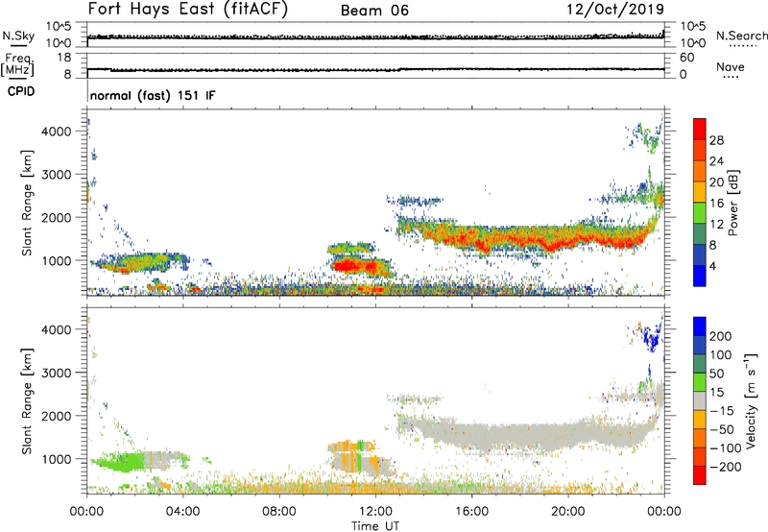Click the "24" value on the Power colorbar
Image resolution: width=768 pixels, height=532 pixels.
[716, 161]
